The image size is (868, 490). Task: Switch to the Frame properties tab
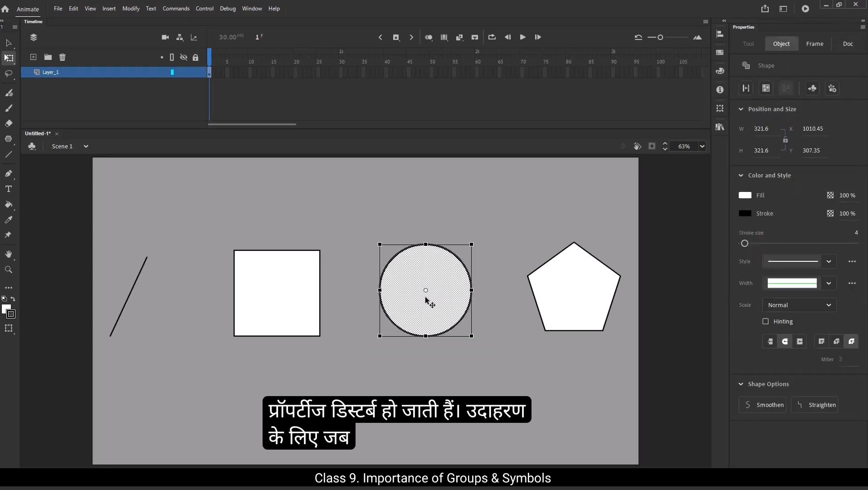(x=814, y=44)
